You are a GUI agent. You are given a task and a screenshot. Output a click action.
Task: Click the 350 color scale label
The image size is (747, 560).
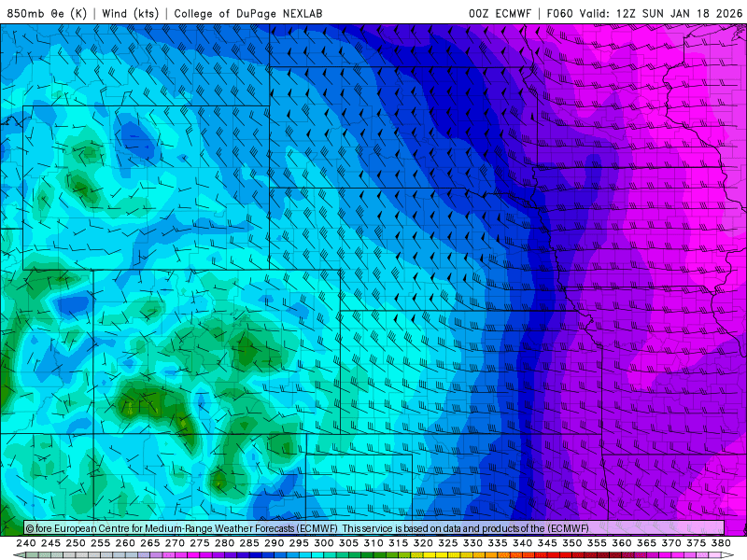[x=571, y=543]
